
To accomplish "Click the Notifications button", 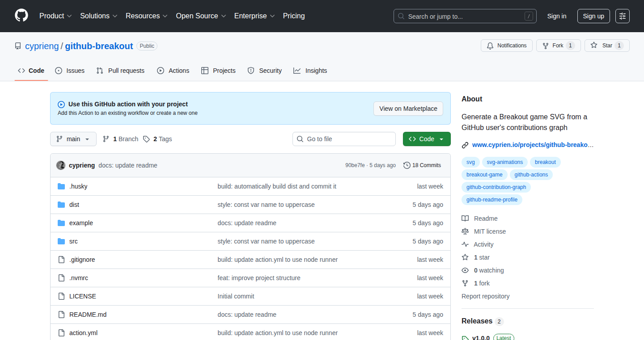I will [x=507, y=46].
